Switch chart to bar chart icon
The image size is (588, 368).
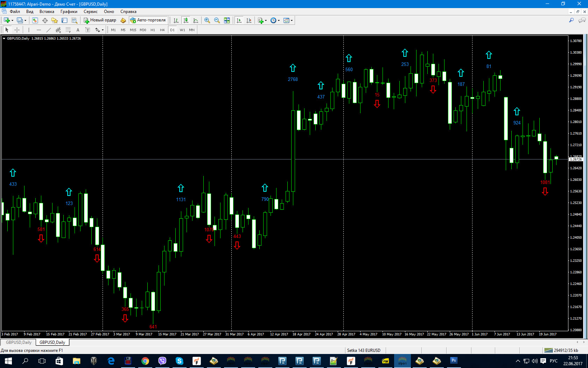pyautogui.click(x=176, y=20)
